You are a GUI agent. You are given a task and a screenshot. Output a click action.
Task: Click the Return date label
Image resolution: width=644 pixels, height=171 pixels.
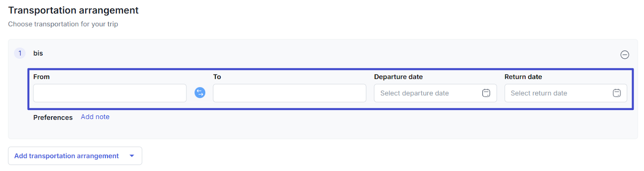pyautogui.click(x=523, y=77)
